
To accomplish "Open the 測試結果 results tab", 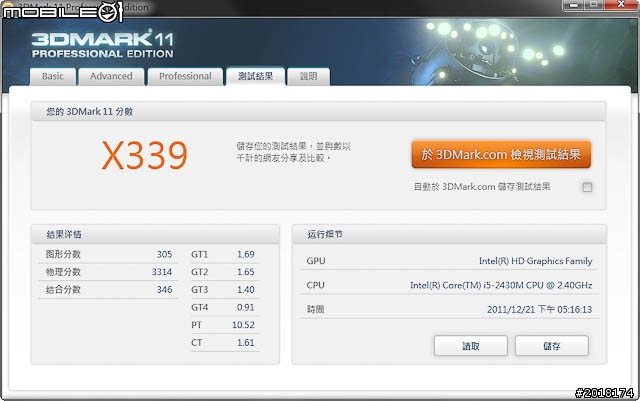I will coord(256,76).
